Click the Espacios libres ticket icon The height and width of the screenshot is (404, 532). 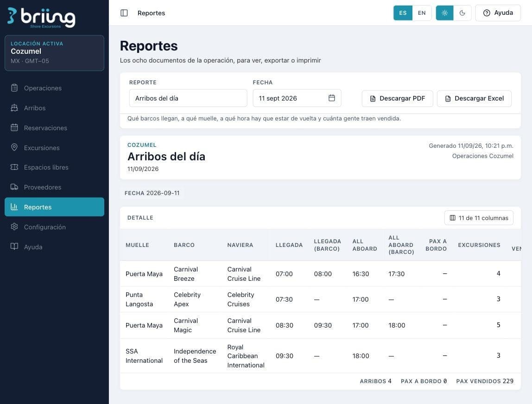coord(14,167)
